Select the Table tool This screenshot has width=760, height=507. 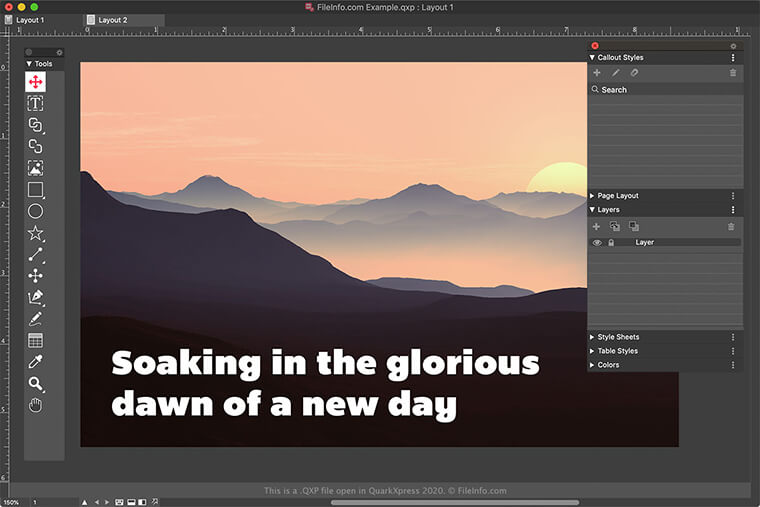(x=35, y=341)
